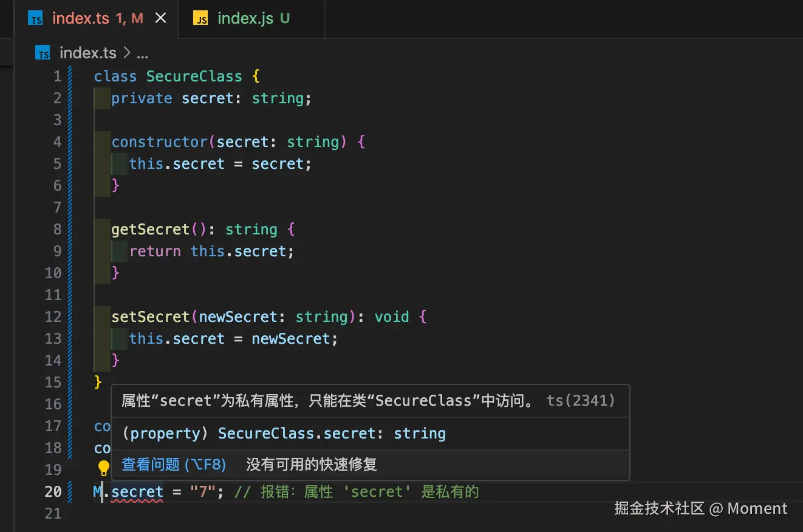This screenshot has height=532, width=803.
Task: Click the TS file icon in the index.ts tab
Action: (36, 19)
